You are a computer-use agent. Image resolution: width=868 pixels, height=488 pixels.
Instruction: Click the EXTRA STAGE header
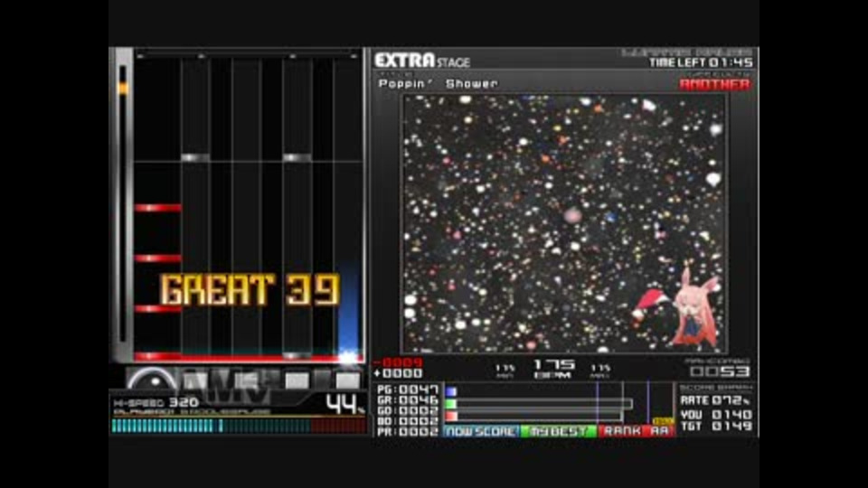pyautogui.click(x=422, y=61)
